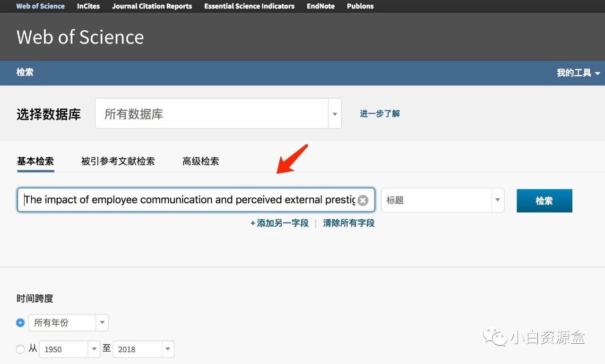Click the blue 检索 search button
605x364 pixels.
pos(544,201)
